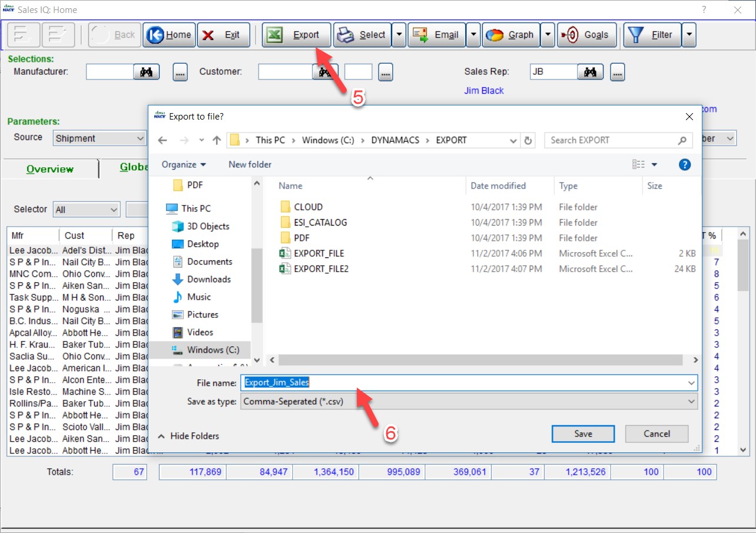756x533 pixels.
Task: Click New folder in the dialog
Action: [250, 164]
